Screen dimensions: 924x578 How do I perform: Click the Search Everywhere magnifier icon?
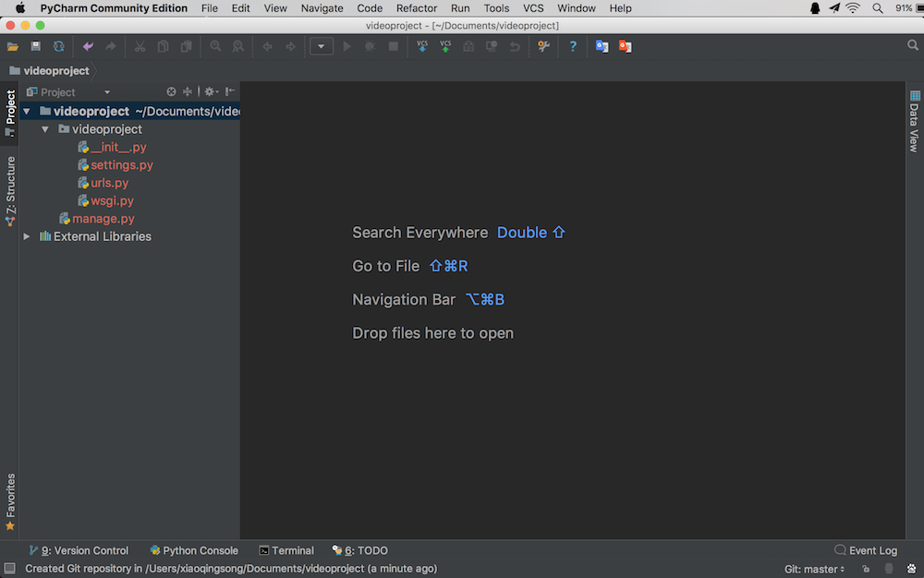coord(912,45)
